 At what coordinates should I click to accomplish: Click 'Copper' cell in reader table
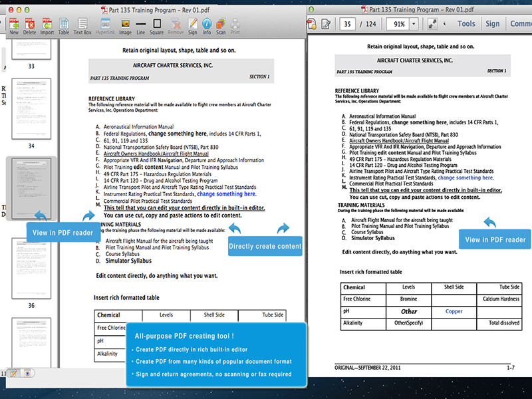point(454,311)
